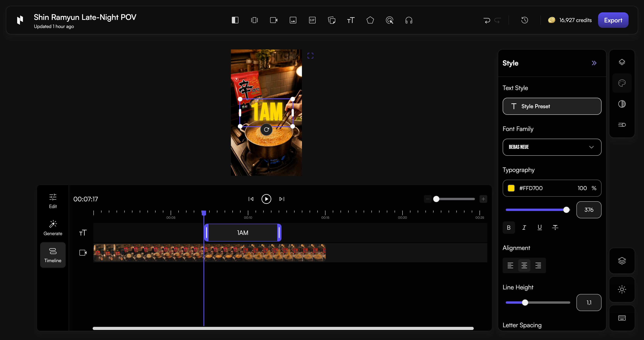Open the Style Preset selector
The image size is (644, 340).
[552, 106]
